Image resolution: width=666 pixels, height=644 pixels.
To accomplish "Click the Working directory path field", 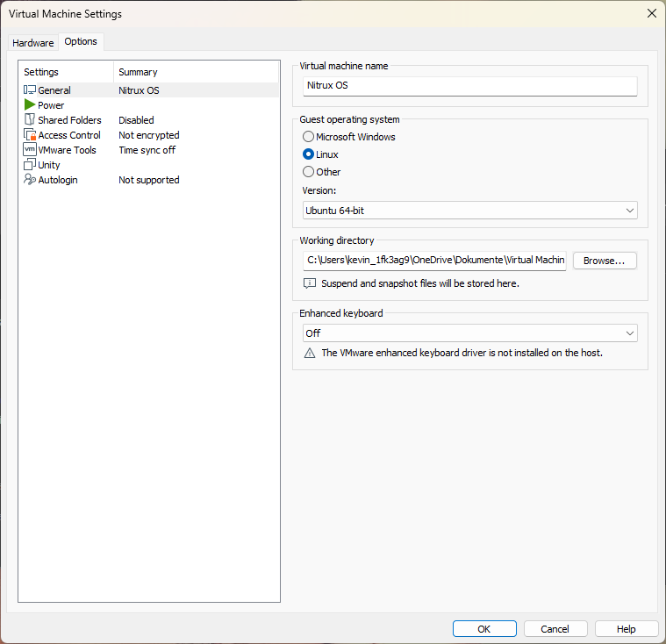I will [434, 261].
